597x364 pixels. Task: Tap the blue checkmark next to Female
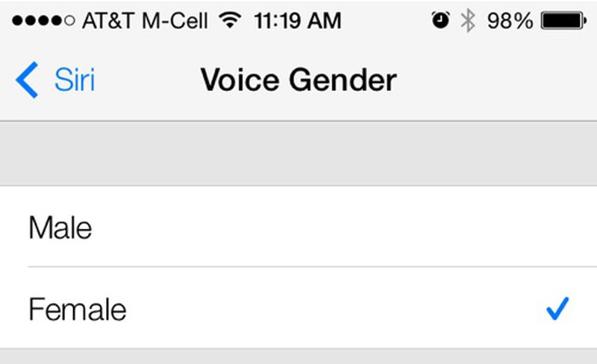pos(557,308)
